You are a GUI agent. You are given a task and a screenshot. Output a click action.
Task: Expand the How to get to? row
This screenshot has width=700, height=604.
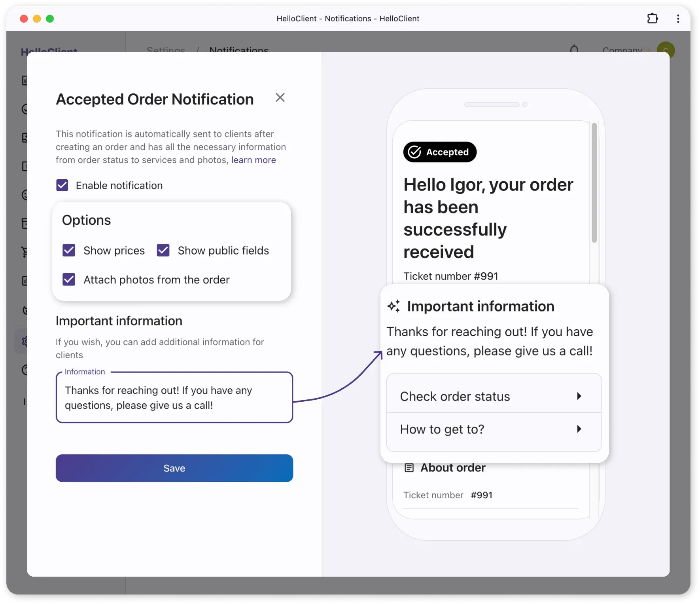[x=494, y=429]
